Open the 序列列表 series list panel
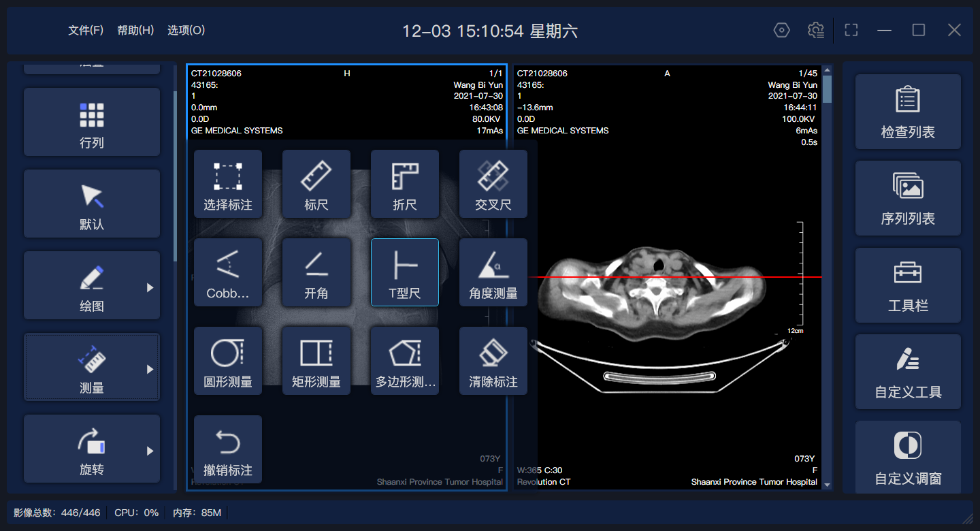 coord(908,198)
